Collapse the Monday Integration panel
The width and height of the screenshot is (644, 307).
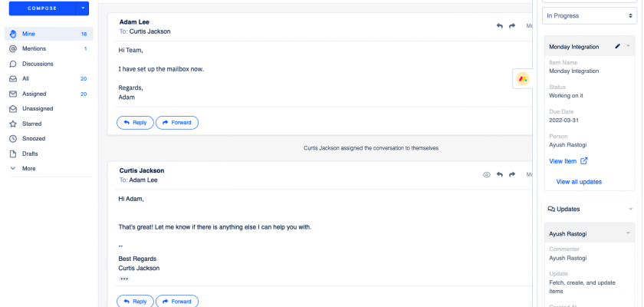(629, 47)
